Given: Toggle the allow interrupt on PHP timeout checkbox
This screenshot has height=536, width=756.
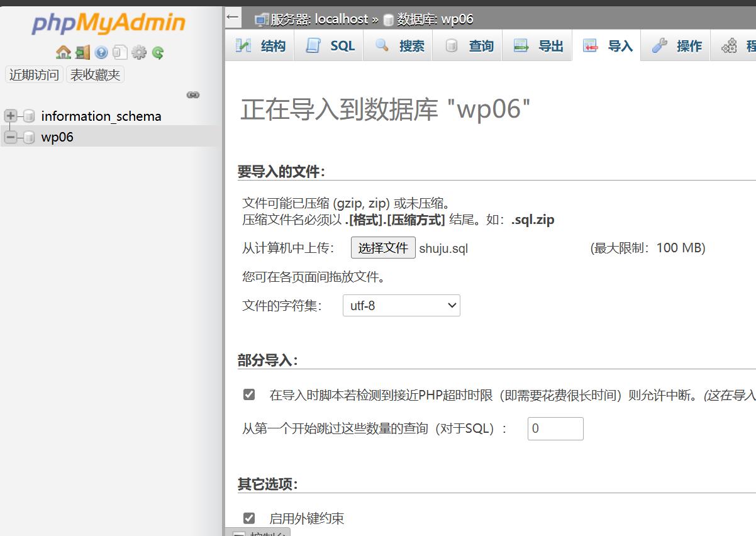Looking at the screenshot, I should [x=249, y=394].
